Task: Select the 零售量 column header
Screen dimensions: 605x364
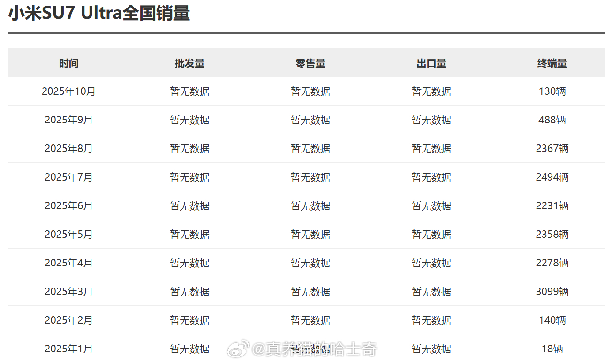Action: click(310, 63)
